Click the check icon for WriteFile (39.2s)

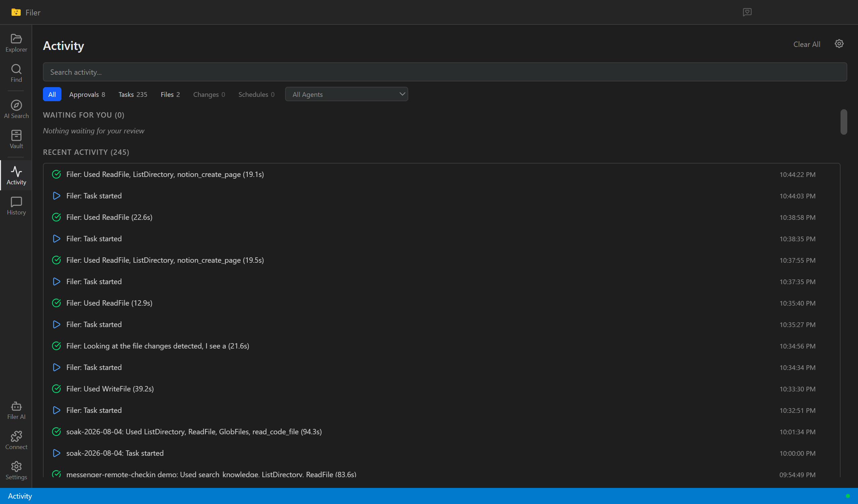[57, 389]
